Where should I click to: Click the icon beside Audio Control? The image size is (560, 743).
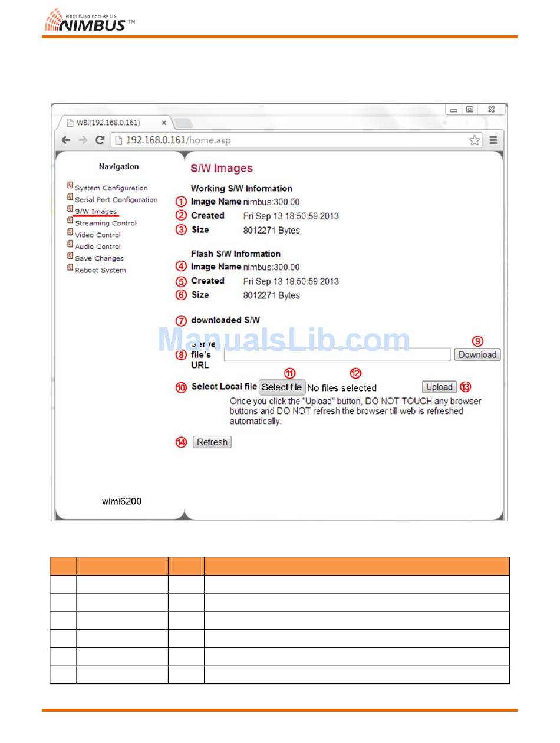click(x=70, y=245)
